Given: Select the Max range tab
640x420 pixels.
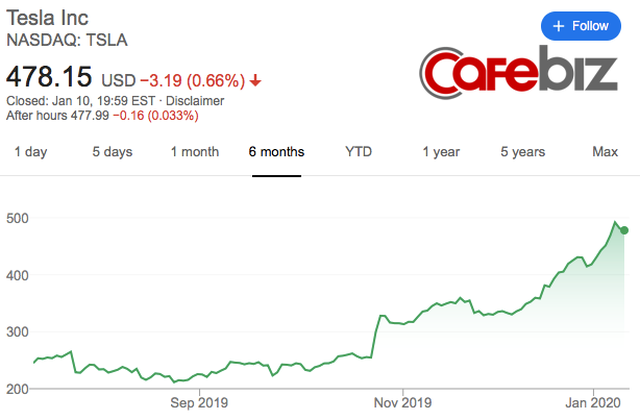Looking at the screenshot, I should pyautogui.click(x=605, y=152).
